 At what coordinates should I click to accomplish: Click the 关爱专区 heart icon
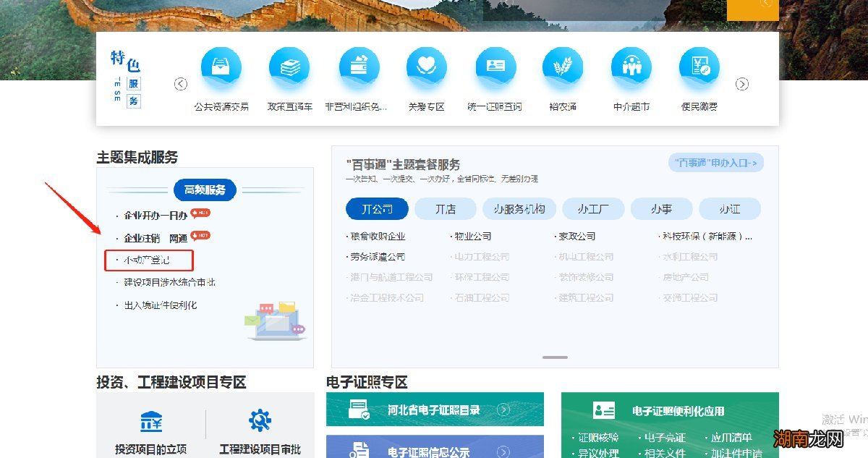[426, 66]
